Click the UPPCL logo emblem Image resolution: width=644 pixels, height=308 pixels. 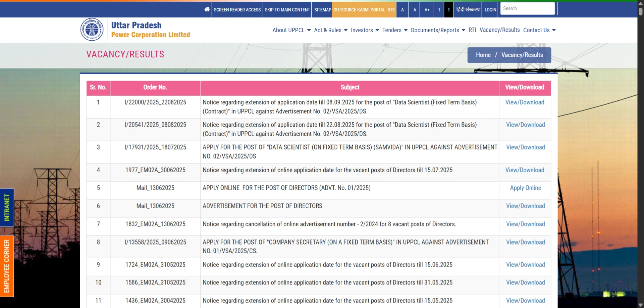point(92,30)
